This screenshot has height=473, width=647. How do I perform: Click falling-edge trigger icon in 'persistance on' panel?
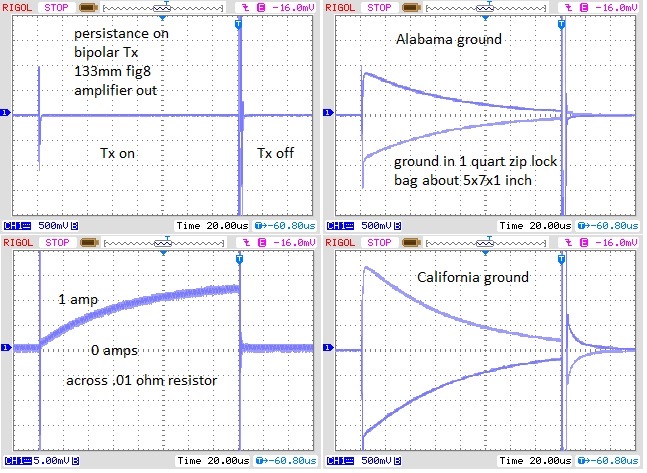click(246, 7)
